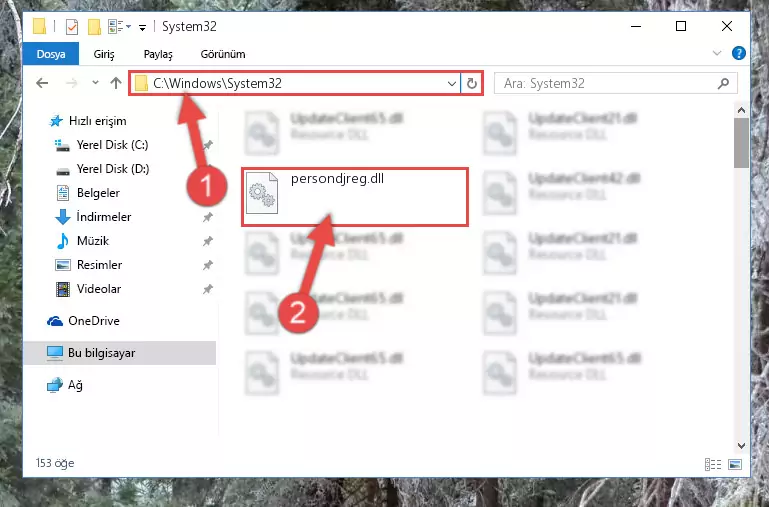Expand the address bar history dropdown
769x507 pixels.
click(x=452, y=84)
